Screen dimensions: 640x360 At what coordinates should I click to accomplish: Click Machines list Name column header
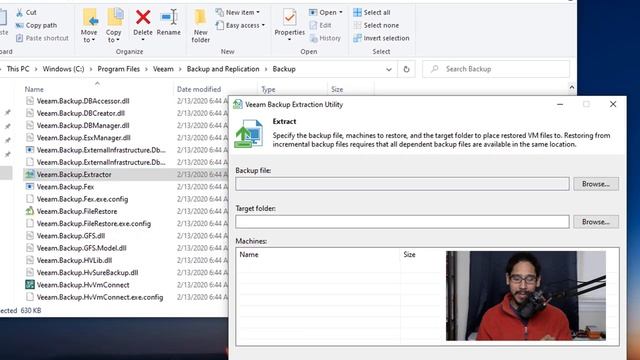pos(249,254)
